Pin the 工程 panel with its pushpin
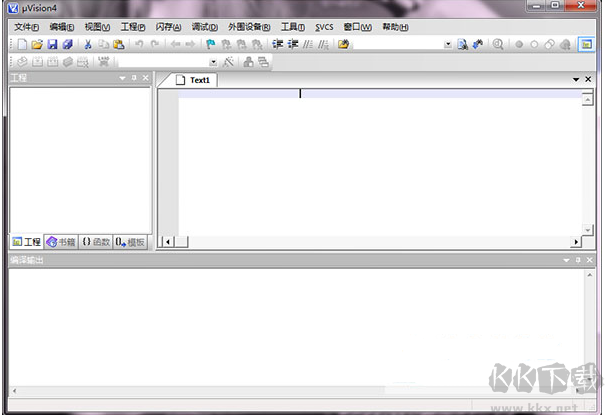605x415 pixels. pyautogui.click(x=134, y=78)
